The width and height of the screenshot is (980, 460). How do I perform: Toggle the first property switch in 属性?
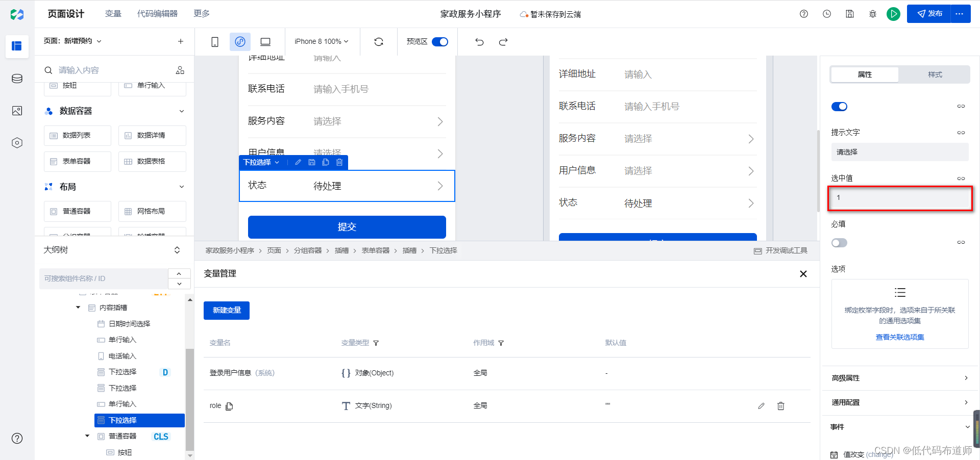click(x=839, y=106)
